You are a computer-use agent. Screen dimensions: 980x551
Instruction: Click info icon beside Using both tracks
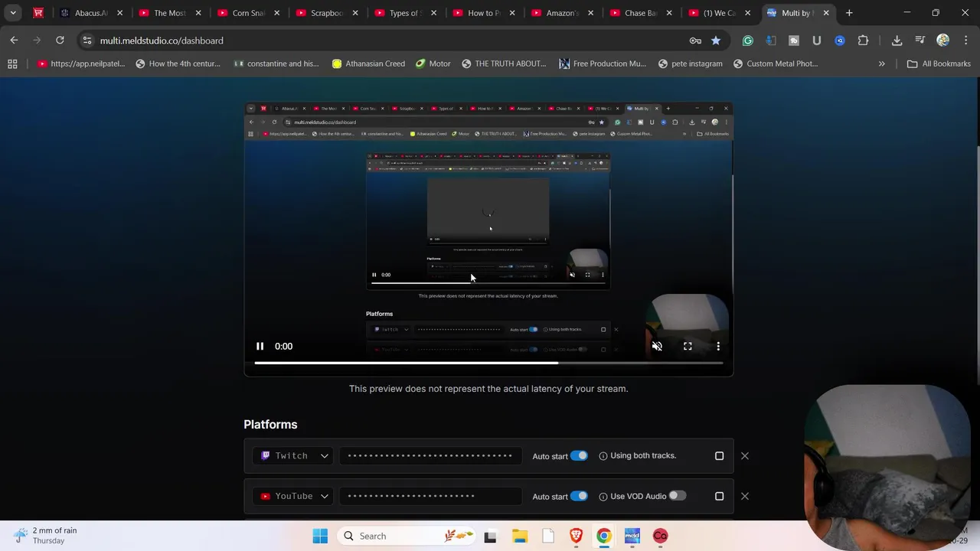(603, 456)
